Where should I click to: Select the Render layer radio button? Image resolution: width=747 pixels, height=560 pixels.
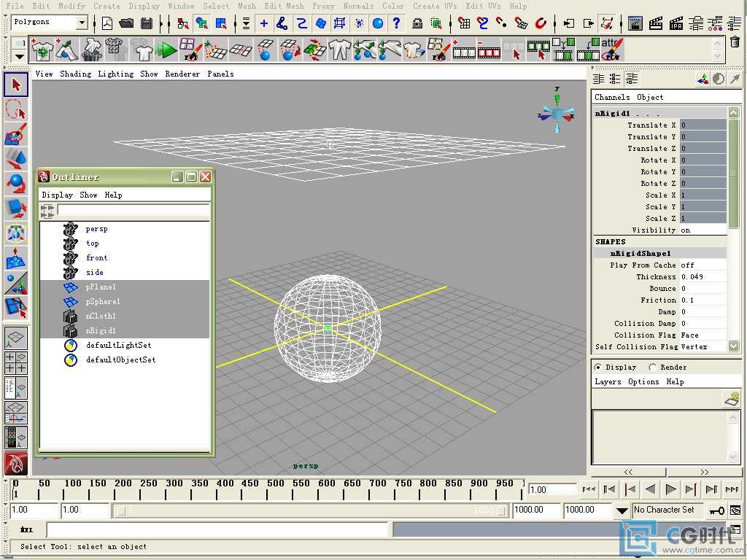pyautogui.click(x=652, y=367)
